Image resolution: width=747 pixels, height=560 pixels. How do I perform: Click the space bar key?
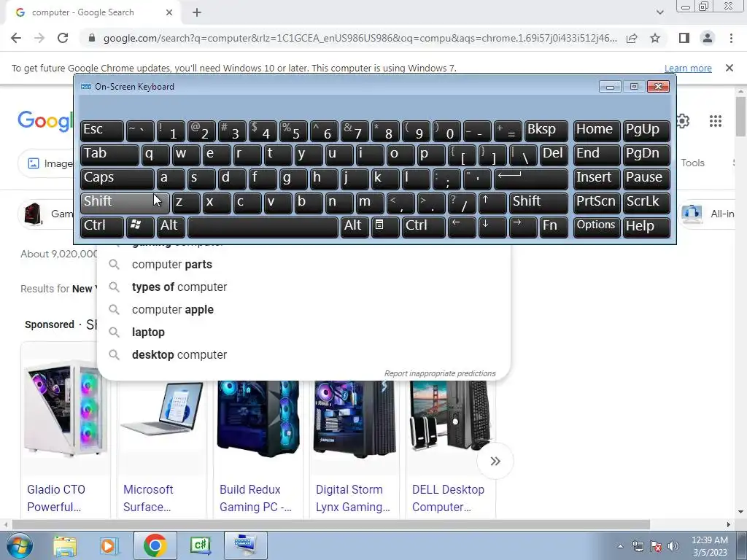(263, 227)
